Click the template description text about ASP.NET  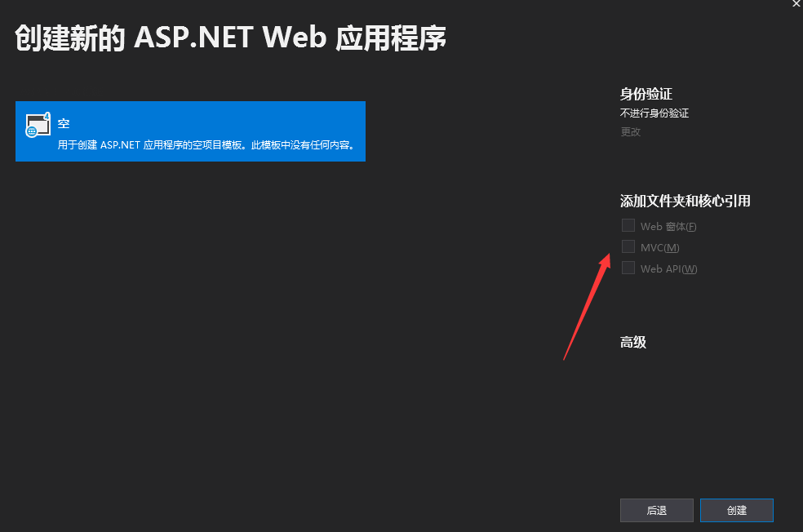pos(206,145)
